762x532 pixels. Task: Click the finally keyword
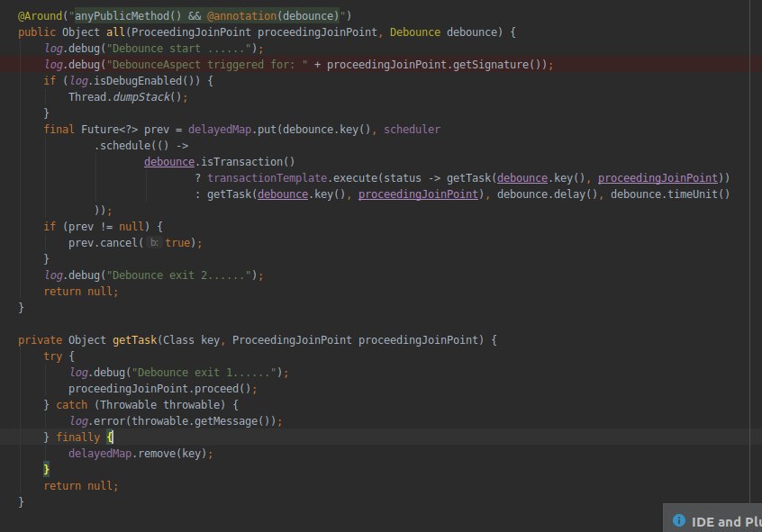pyautogui.click(x=77, y=437)
